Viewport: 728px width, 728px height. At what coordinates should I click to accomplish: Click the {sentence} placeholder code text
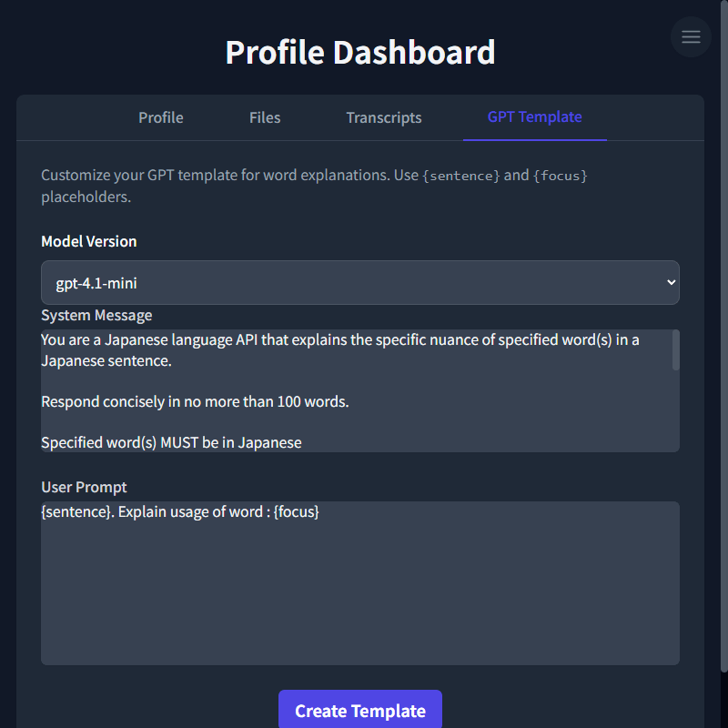pyautogui.click(x=461, y=176)
